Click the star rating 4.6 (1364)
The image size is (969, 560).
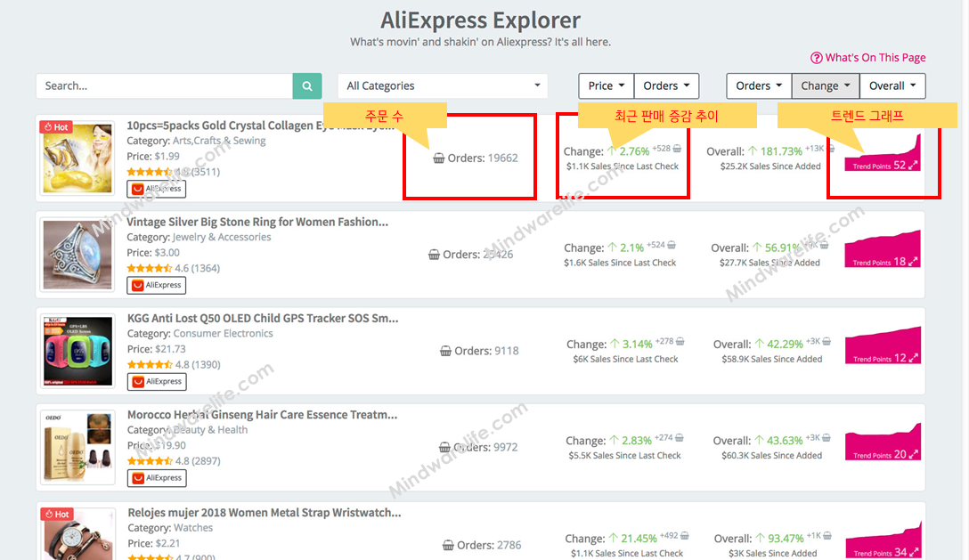click(x=174, y=268)
